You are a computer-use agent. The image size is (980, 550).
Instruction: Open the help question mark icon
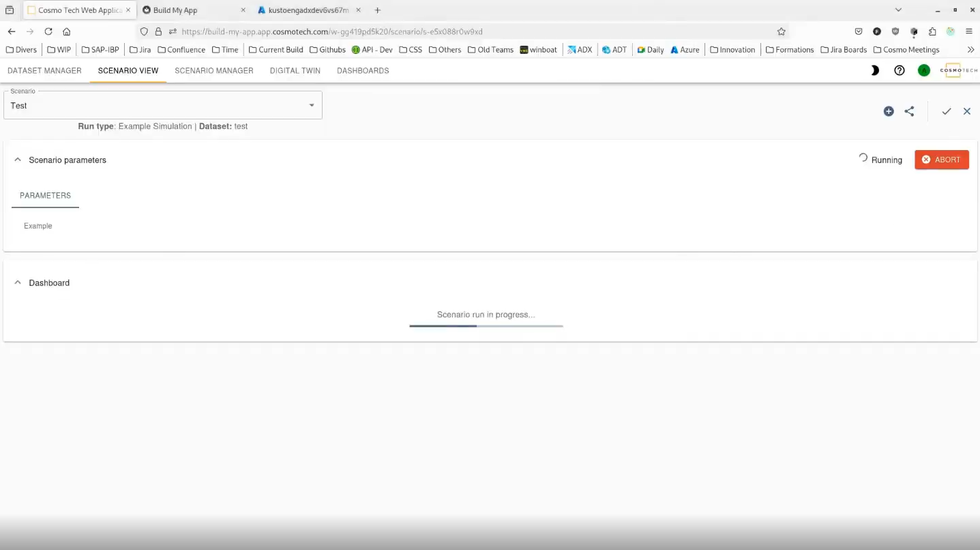[x=899, y=70]
